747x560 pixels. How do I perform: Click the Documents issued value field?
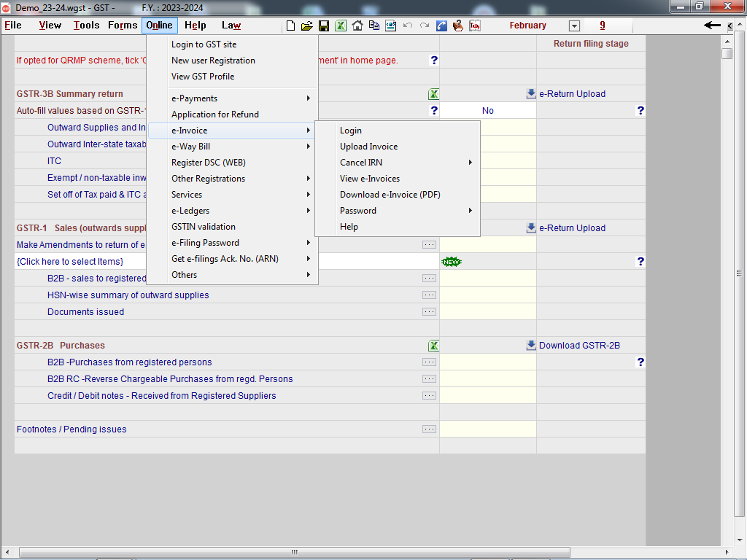(487, 312)
